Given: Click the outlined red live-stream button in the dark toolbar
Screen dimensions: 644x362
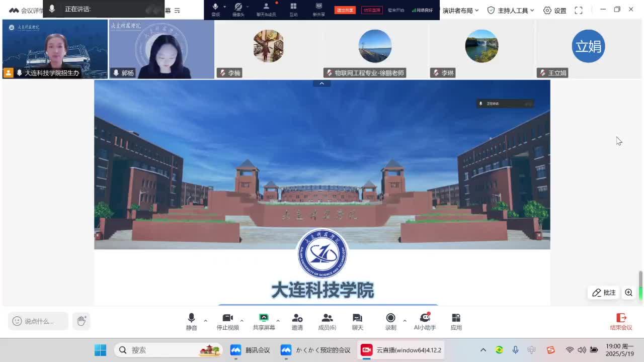Looking at the screenshot, I should 372,10.
